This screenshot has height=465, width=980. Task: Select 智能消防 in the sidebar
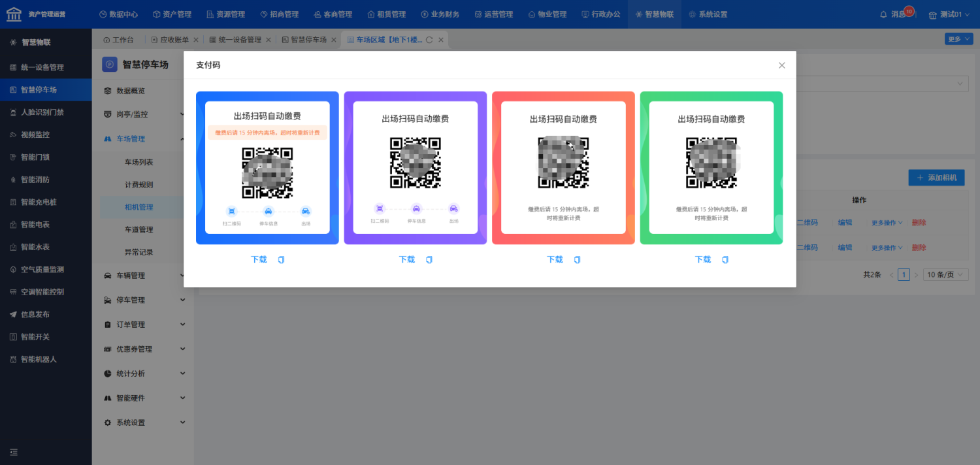coord(46,180)
